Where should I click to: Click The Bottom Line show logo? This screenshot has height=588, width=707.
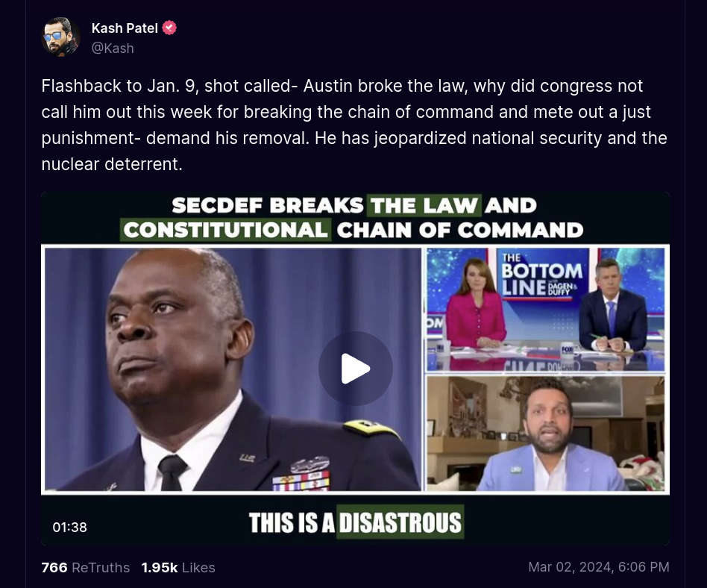542,278
